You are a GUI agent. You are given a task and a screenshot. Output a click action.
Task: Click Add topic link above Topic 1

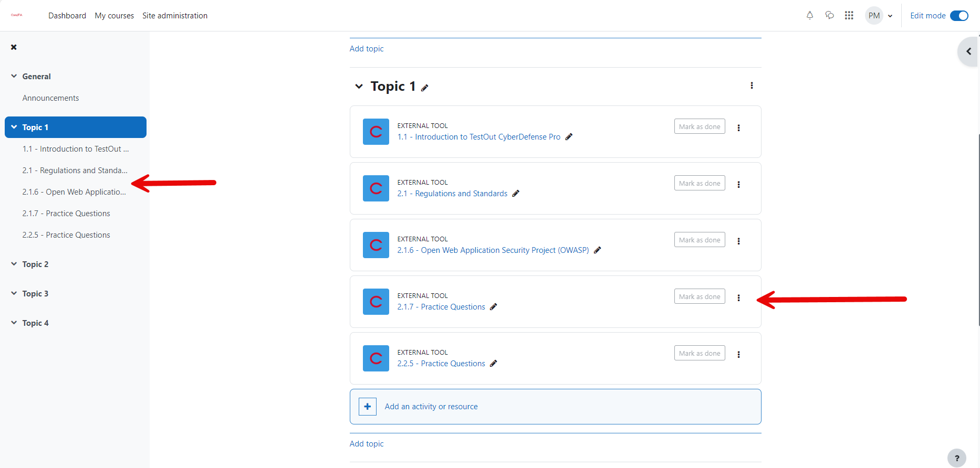coord(367,49)
